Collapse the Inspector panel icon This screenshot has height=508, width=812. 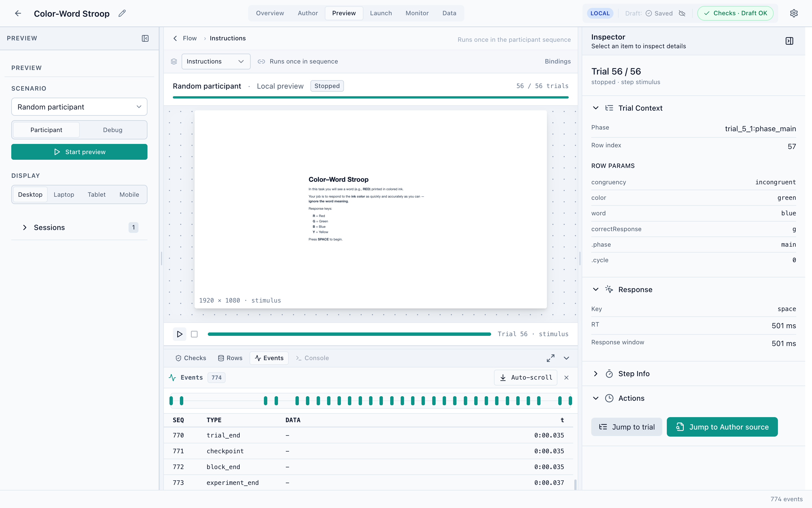pyautogui.click(x=789, y=41)
